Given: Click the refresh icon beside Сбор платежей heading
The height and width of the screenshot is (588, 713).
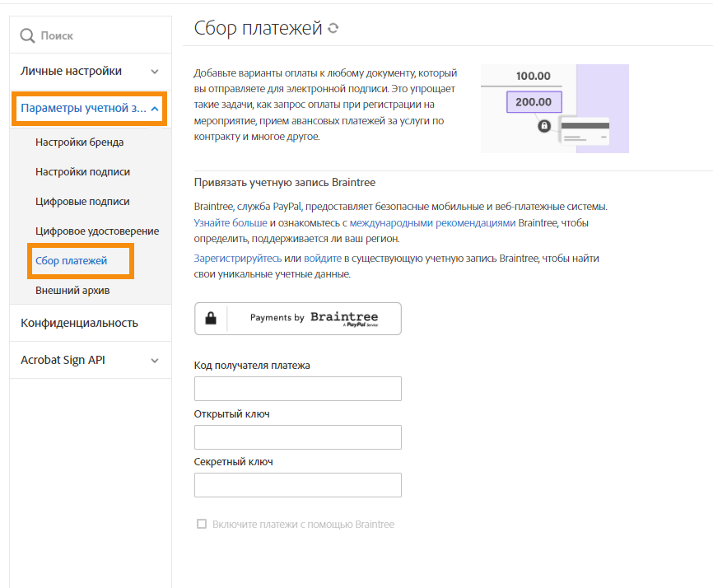Looking at the screenshot, I should click(333, 29).
